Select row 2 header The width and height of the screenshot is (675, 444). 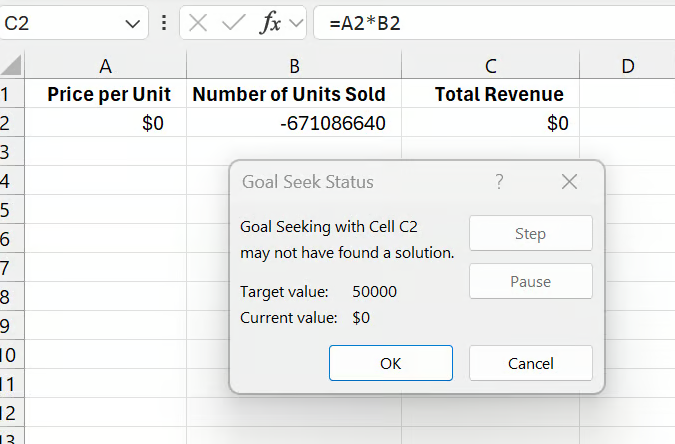10,123
